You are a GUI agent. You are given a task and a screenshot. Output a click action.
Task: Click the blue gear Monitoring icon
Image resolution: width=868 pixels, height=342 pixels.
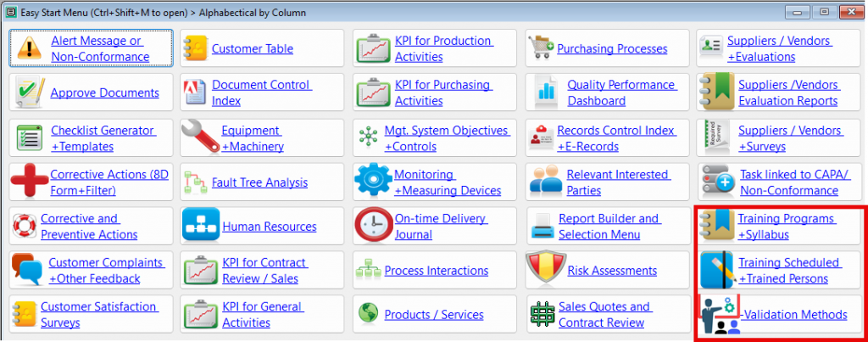[x=371, y=181]
